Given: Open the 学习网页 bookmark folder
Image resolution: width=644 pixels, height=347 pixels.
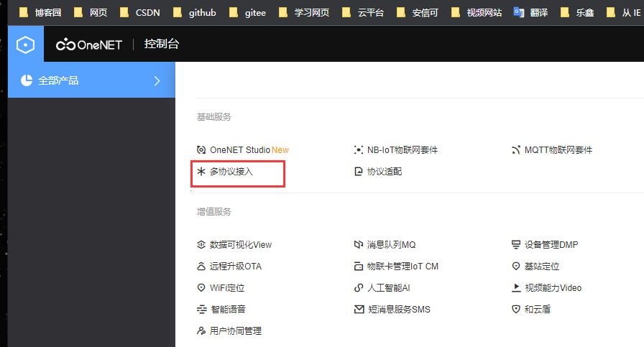Looking at the screenshot, I should pyautogui.click(x=303, y=13).
